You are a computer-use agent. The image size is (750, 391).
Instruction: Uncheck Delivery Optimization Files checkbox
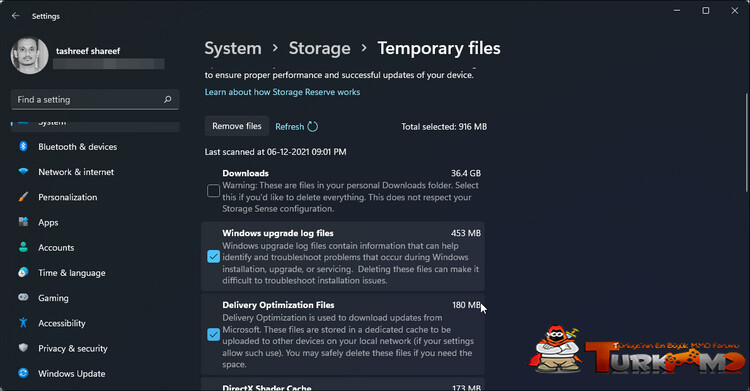[213, 334]
